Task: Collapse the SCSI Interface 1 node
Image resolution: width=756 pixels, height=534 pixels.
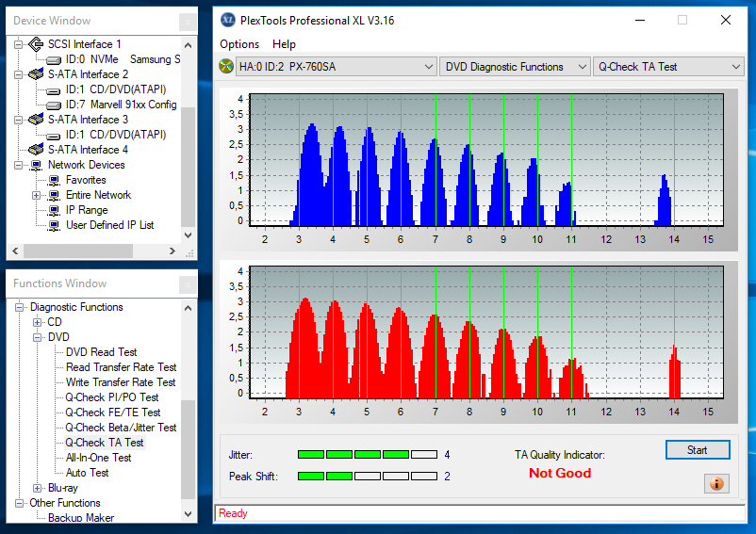Action: [18, 44]
